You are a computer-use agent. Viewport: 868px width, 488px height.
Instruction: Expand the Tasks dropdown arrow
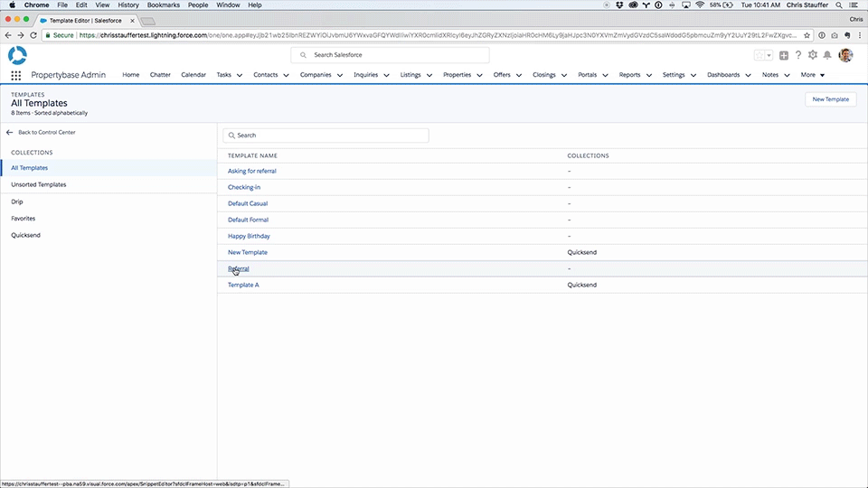[x=240, y=75]
